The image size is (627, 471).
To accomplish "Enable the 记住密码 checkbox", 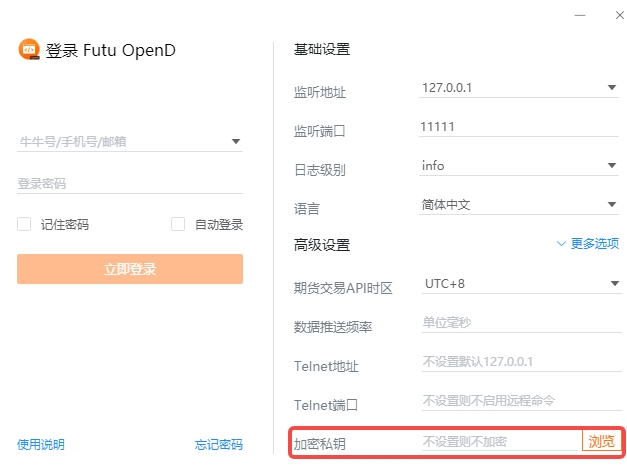I will tap(24, 225).
